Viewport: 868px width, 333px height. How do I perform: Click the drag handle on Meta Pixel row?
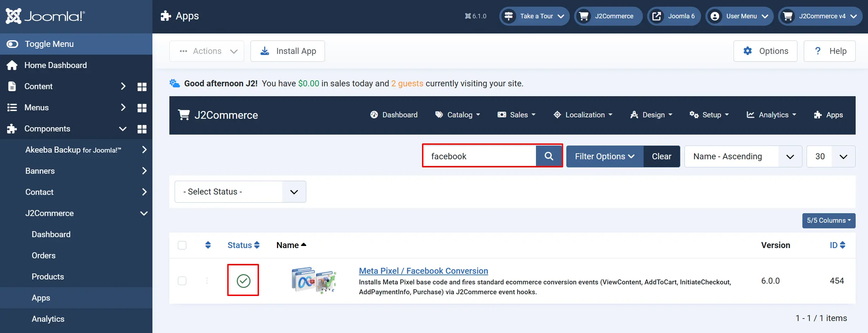(x=207, y=281)
